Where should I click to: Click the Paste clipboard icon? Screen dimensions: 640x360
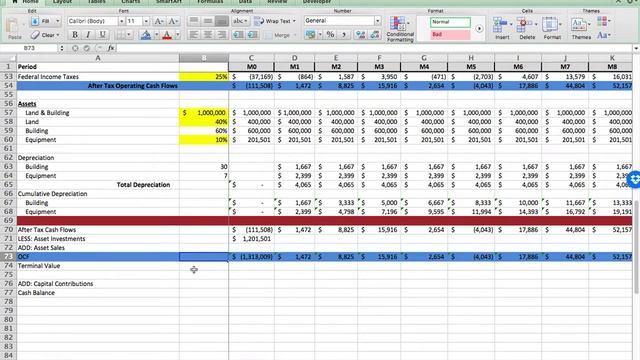[14, 27]
